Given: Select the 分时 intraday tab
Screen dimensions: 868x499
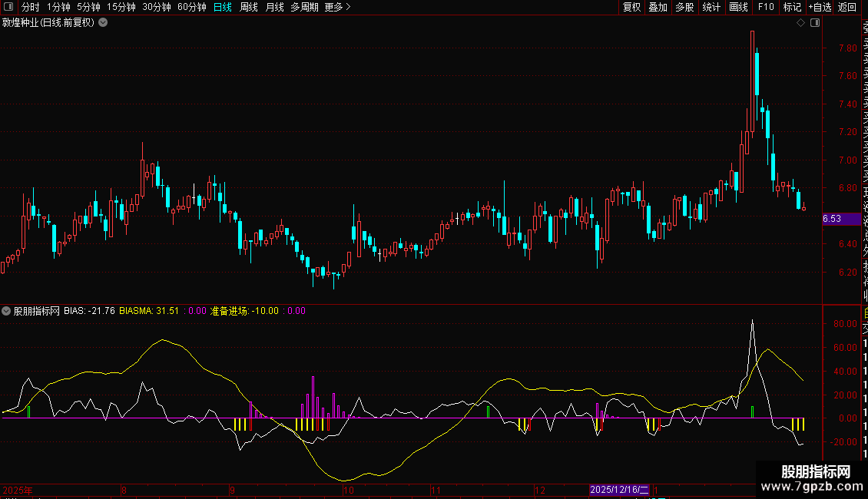Looking at the screenshot, I should tap(30, 7).
